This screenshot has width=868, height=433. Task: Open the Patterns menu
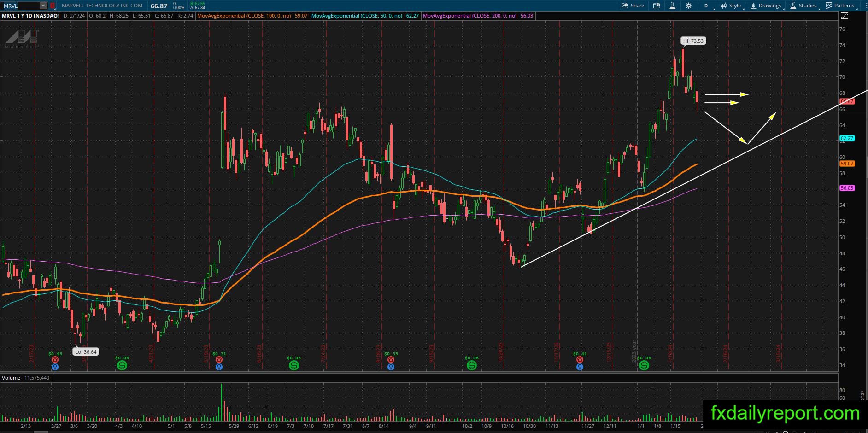(840, 6)
